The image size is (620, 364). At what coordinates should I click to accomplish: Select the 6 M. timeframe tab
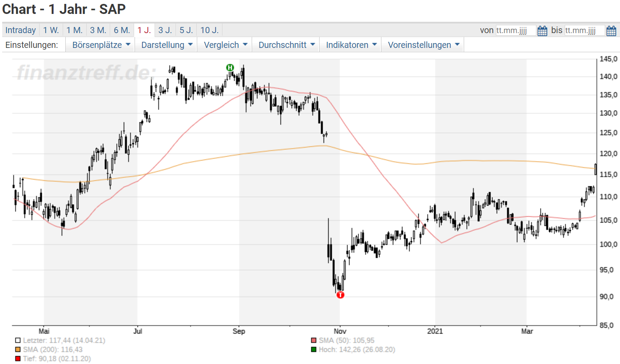122,30
